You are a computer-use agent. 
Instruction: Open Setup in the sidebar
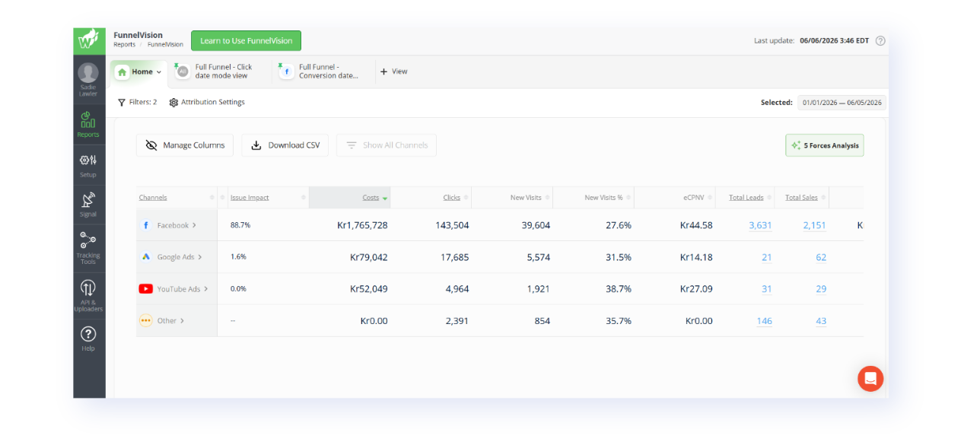tap(88, 165)
